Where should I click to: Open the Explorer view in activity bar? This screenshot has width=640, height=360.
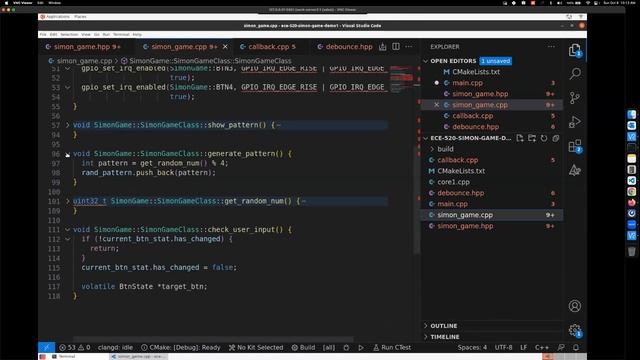coord(575,50)
